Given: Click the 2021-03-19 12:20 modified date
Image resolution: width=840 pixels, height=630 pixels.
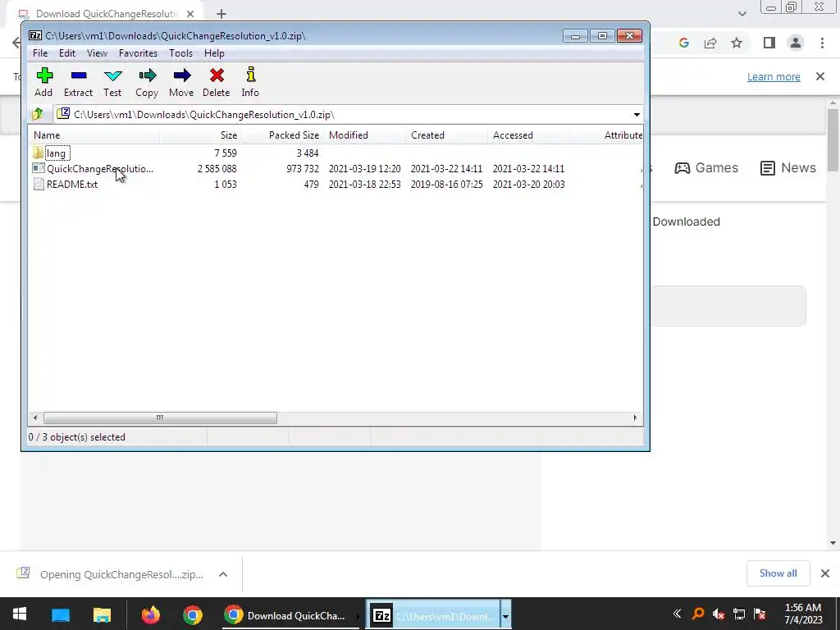Looking at the screenshot, I should coord(365,169).
